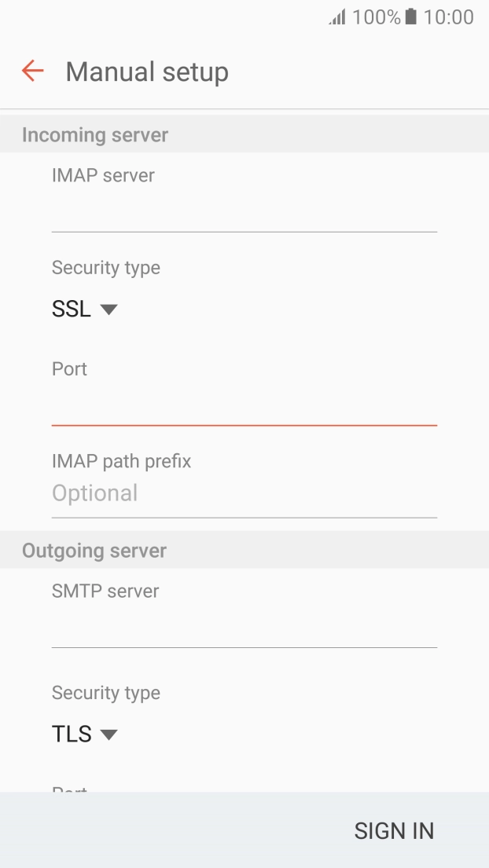Viewport: 489px width, 868px height.
Task: Tap the Manual setup title
Action: point(147,71)
